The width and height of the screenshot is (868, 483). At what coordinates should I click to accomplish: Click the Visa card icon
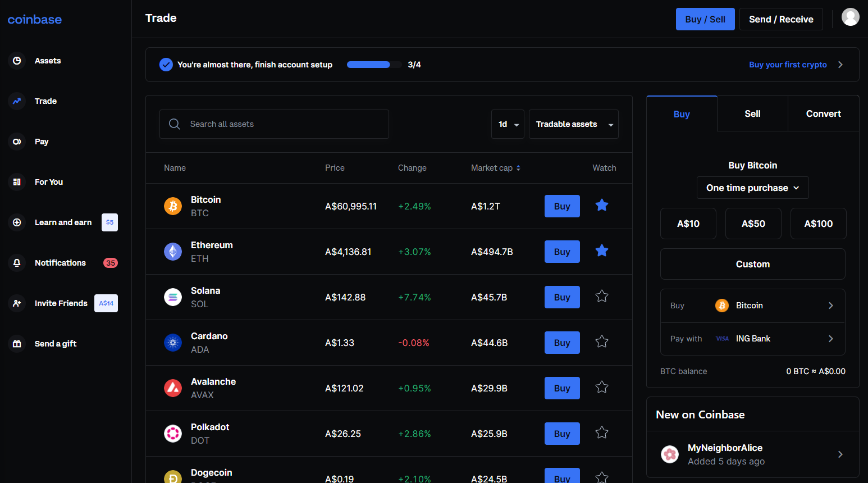(x=723, y=339)
